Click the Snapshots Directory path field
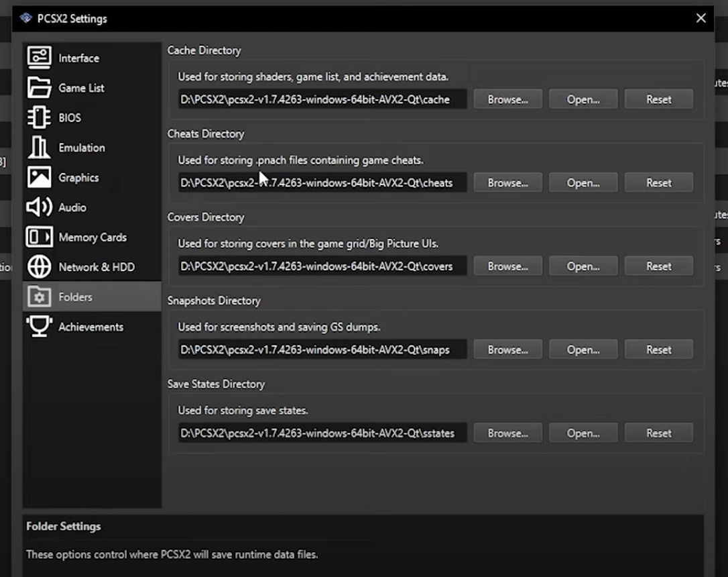Screen dimensions: 728x577 322,350
